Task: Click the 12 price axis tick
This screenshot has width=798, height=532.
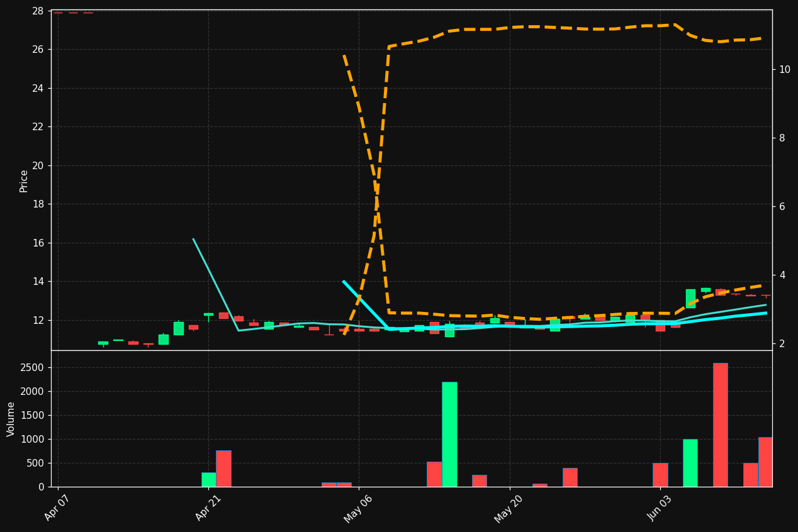Action: point(37,320)
